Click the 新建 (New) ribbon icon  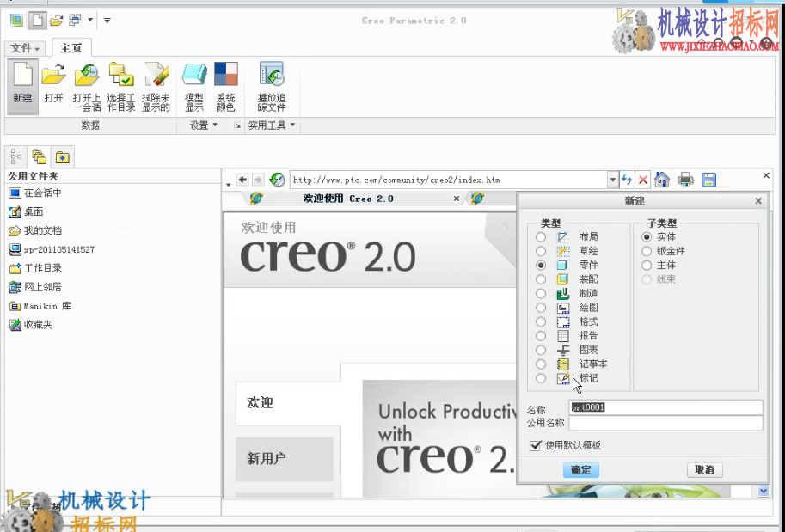[22, 87]
